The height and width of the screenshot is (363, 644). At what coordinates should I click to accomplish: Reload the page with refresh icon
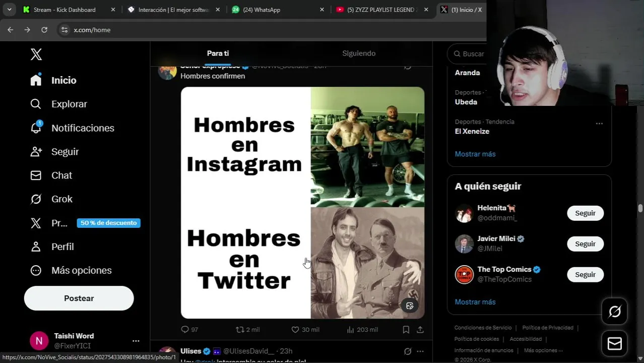(x=44, y=30)
